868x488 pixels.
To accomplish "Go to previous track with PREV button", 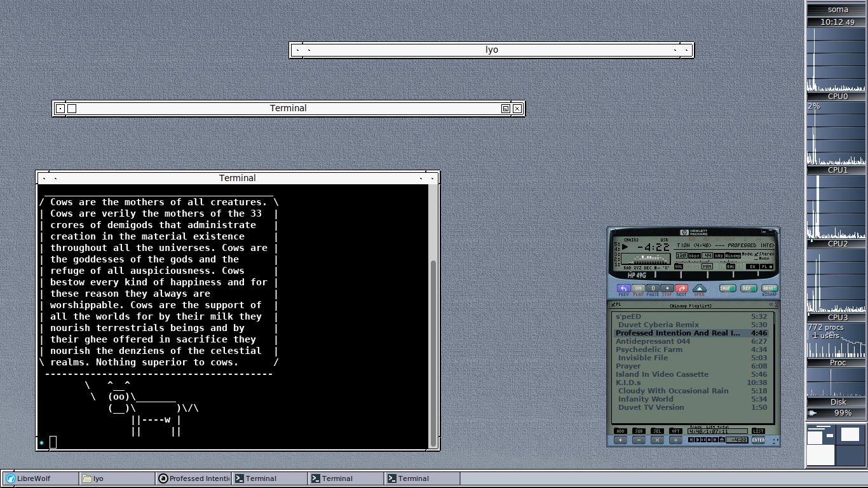I will click(x=624, y=288).
